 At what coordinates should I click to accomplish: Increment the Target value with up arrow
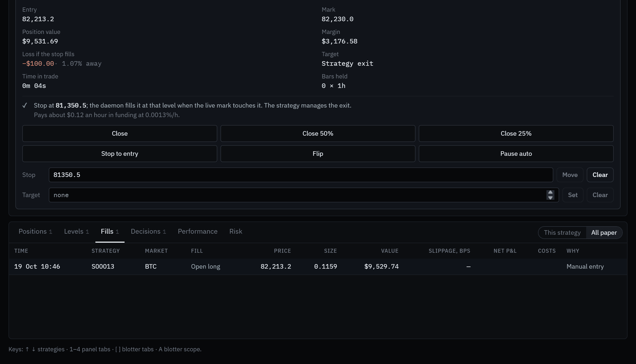[550, 193]
